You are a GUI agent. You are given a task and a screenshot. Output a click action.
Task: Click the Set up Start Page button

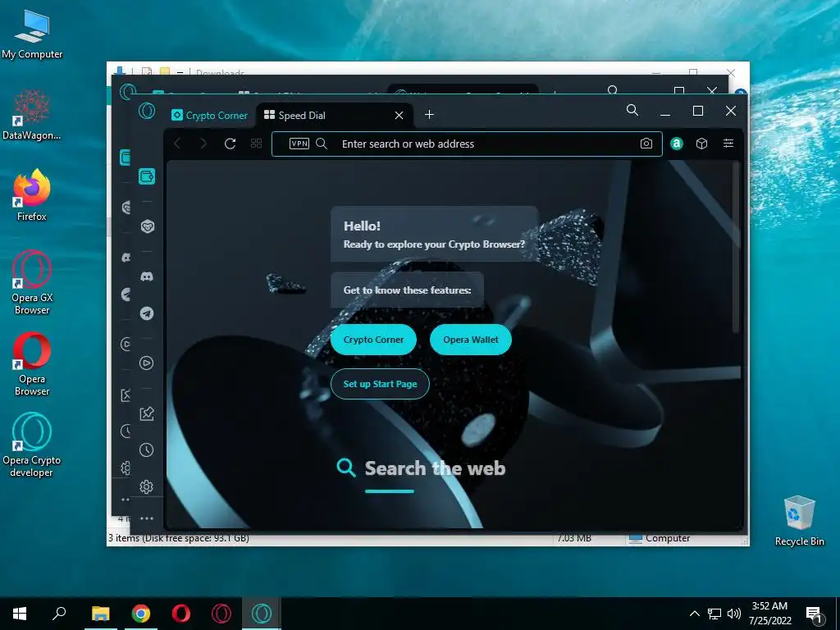click(381, 384)
